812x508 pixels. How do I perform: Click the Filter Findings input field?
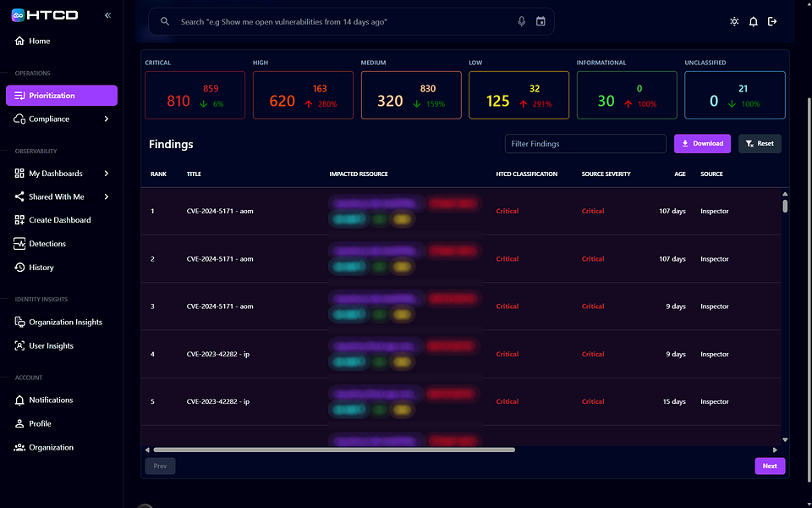click(x=585, y=143)
